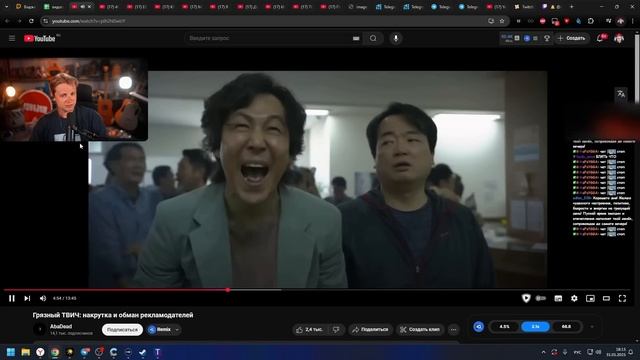Click the video title Грязный ТВИЧ
The image size is (640, 360).
(x=113, y=315)
